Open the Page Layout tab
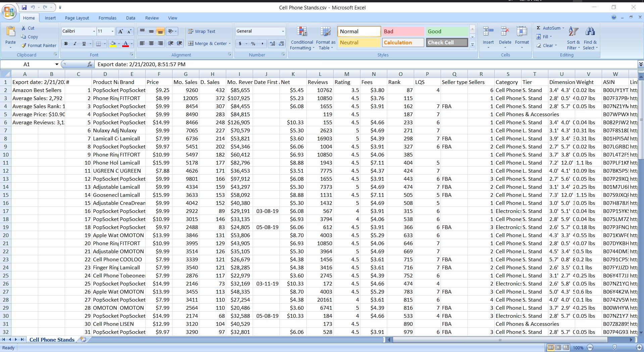This screenshot has height=352, width=644. click(77, 18)
